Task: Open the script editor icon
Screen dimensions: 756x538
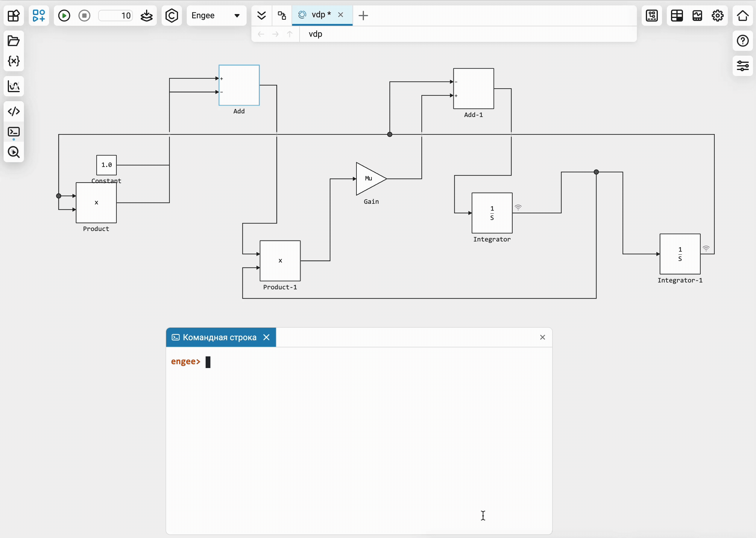Action: [x=13, y=111]
